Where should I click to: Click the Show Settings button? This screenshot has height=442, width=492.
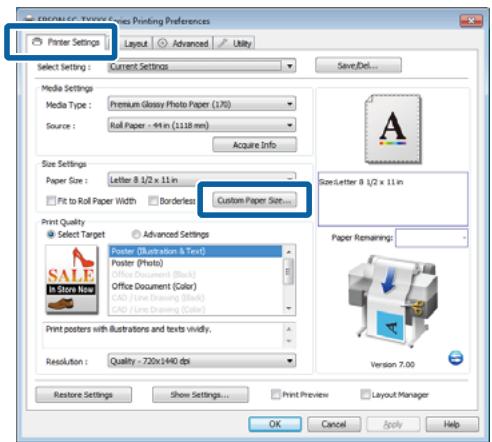(200, 395)
